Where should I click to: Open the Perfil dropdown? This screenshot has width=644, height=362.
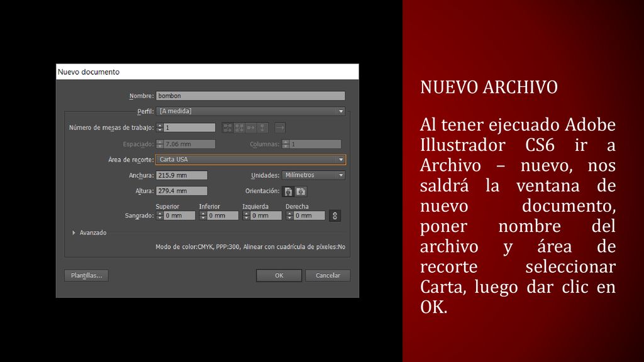tap(250, 111)
